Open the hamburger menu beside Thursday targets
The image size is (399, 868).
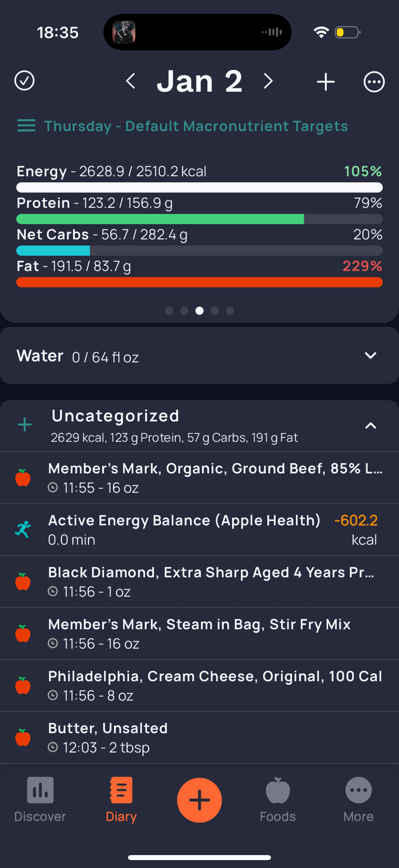pyautogui.click(x=26, y=126)
